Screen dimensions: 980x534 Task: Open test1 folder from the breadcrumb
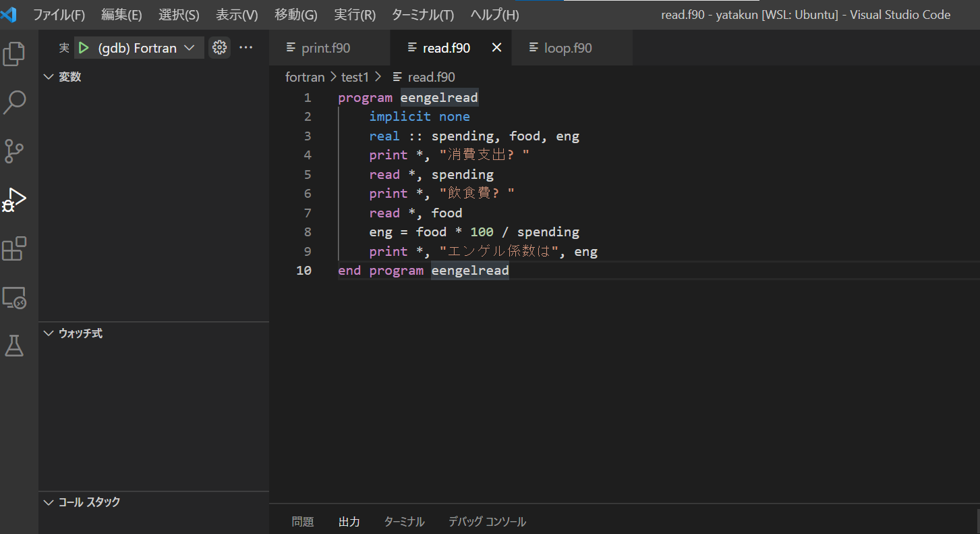coord(355,77)
